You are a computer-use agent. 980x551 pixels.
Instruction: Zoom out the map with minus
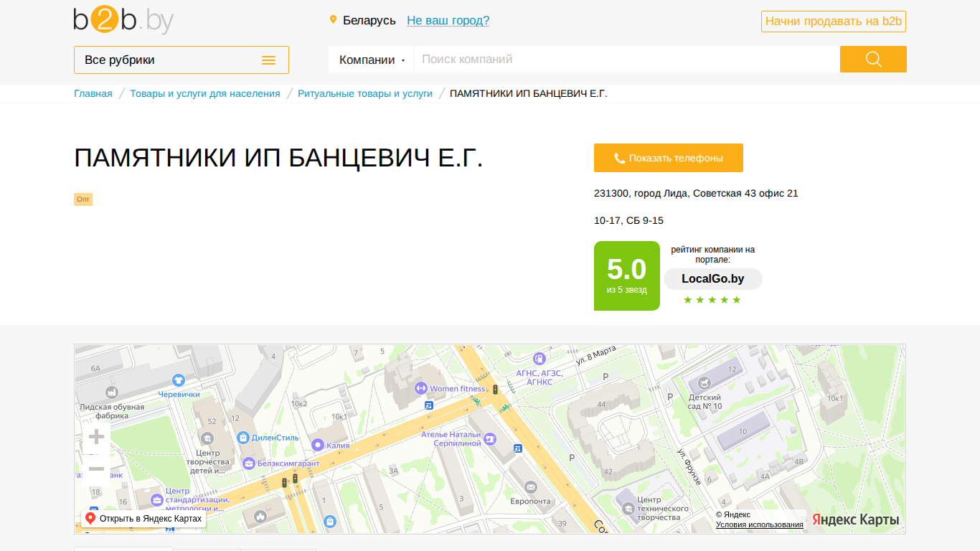pyautogui.click(x=96, y=469)
